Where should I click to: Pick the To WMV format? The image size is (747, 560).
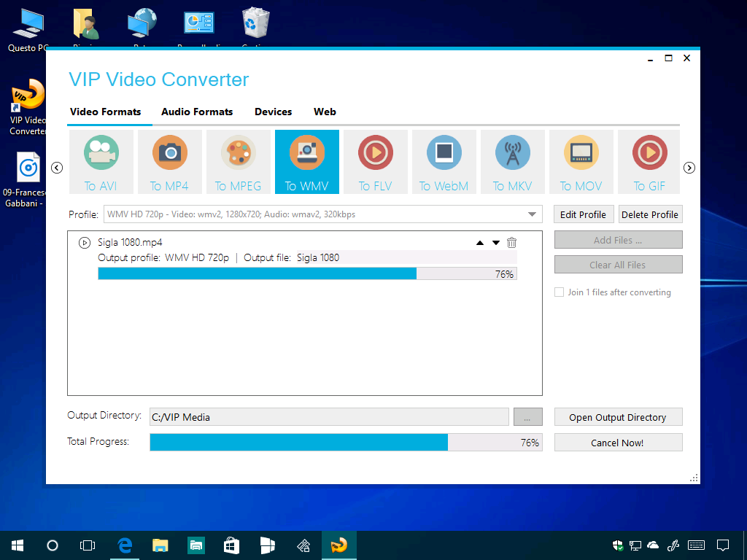click(307, 162)
